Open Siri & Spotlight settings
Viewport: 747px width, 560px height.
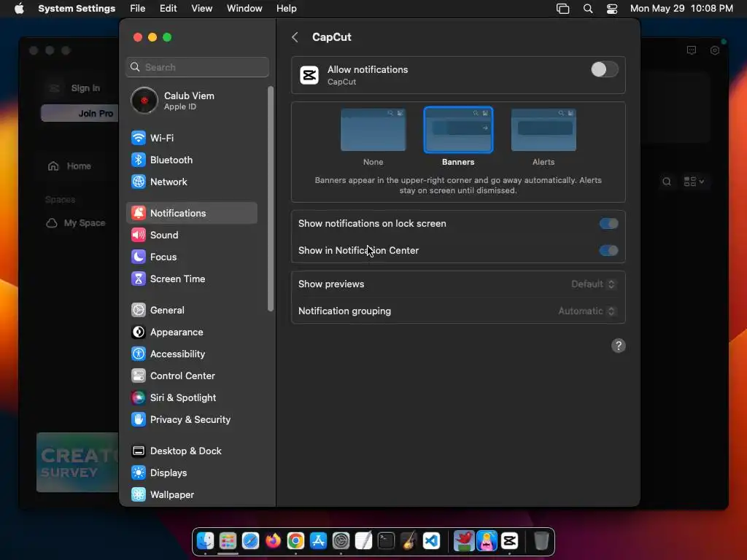pyautogui.click(x=192, y=397)
